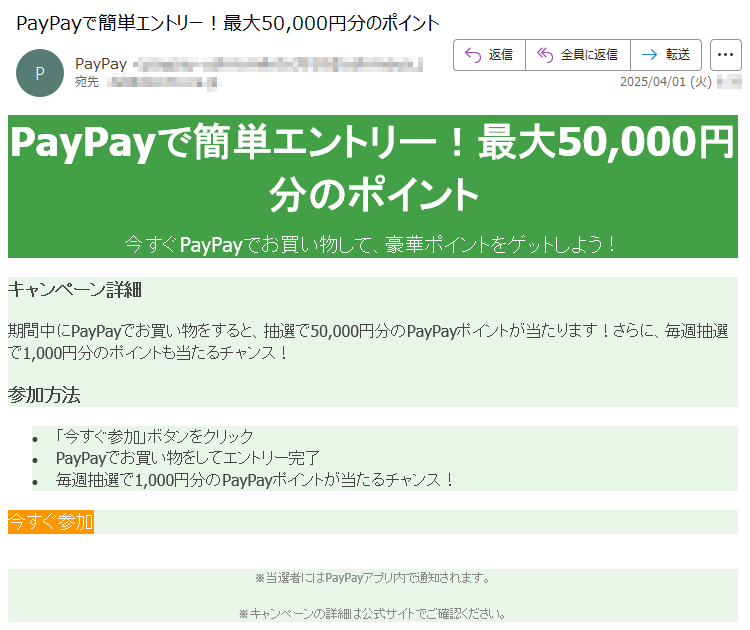
Task: Click campaign paragraph starting 期間中にPayPayで
Action: 368,342
